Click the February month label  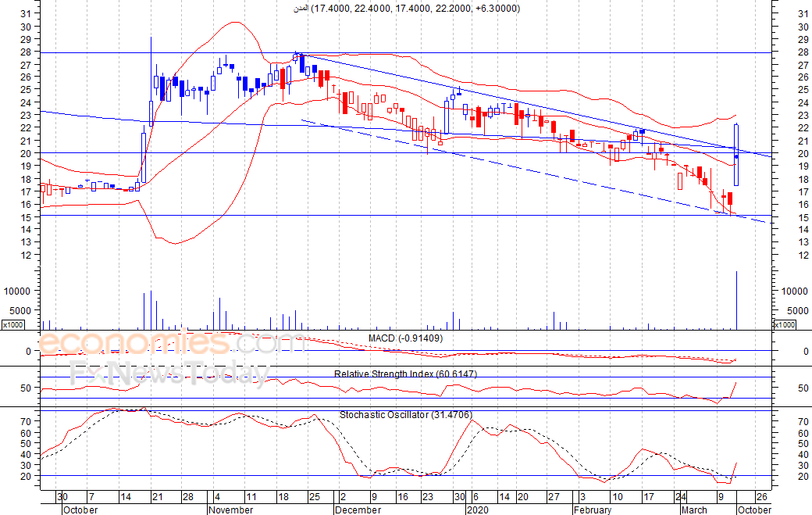coord(593,510)
